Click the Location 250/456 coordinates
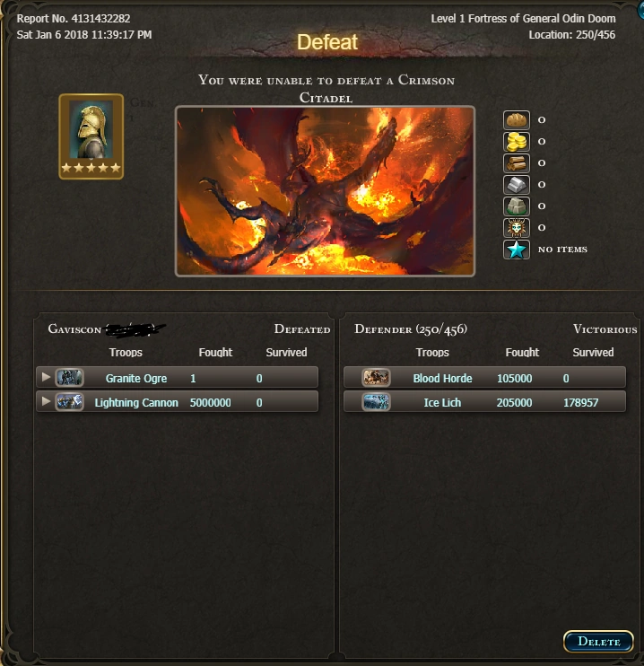644x666 pixels. pos(572,35)
